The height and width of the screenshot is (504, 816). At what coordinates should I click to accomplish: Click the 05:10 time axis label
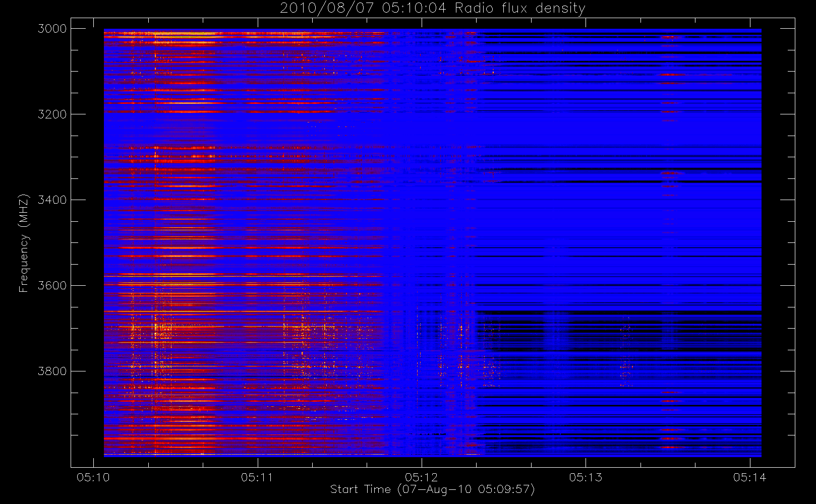pyautogui.click(x=93, y=477)
